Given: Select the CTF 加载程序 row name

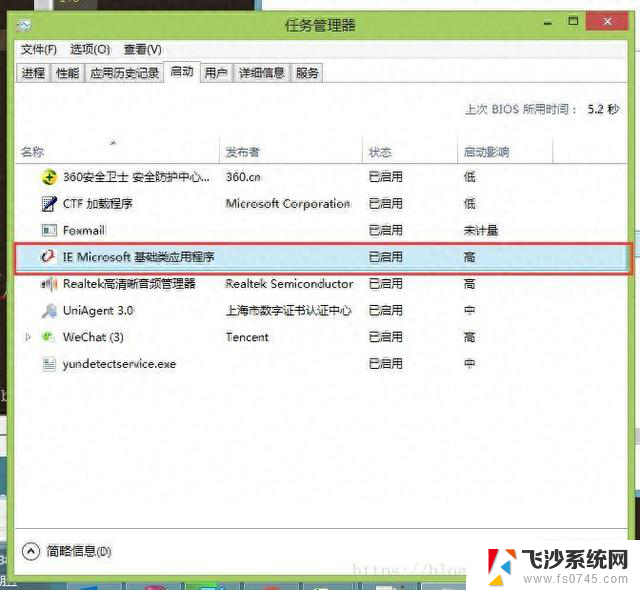Looking at the screenshot, I should pos(98,204).
